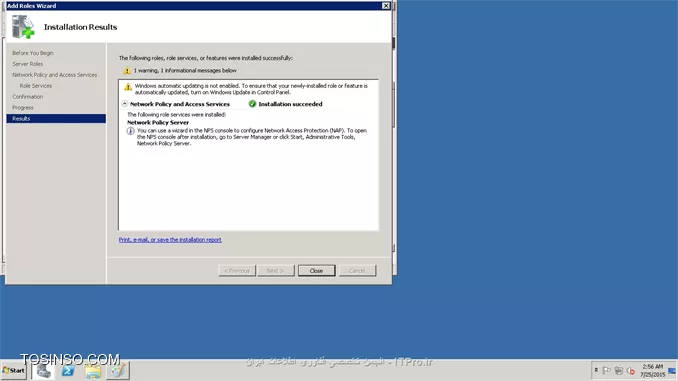Viewport: 678px width, 381px height.
Task: Click the muted volume speaker tray icon
Action: (x=631, y=371)
